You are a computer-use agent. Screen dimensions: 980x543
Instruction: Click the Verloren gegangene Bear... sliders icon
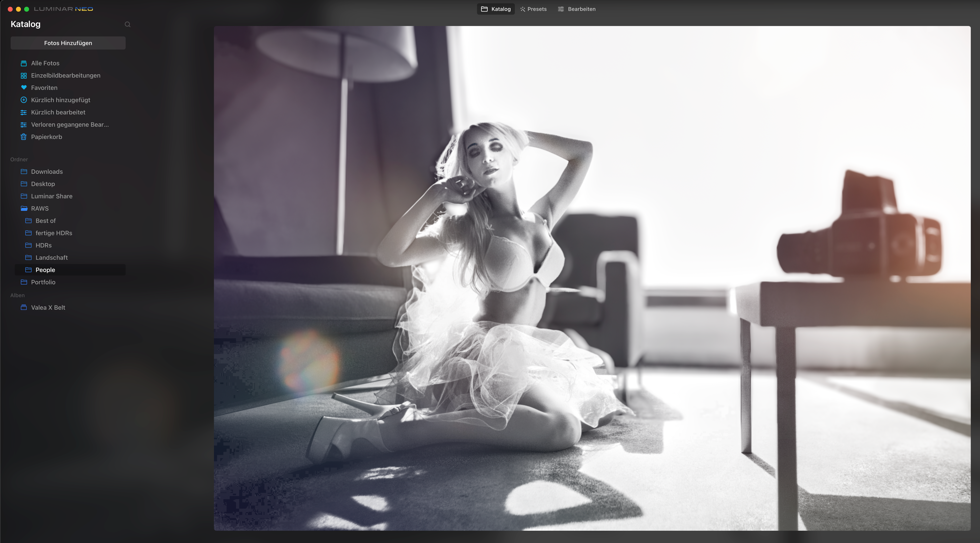pyautogui.click(x=24, y=124)
